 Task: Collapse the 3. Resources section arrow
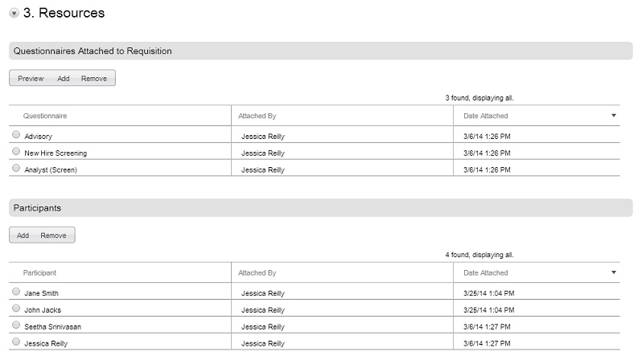coord(14,14)
